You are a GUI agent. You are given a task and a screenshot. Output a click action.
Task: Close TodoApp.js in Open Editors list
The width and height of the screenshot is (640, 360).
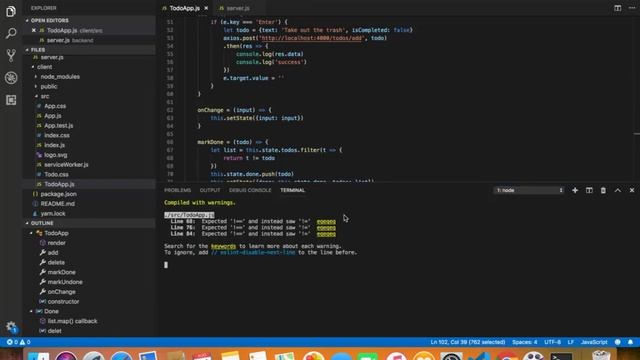[34, 31]
